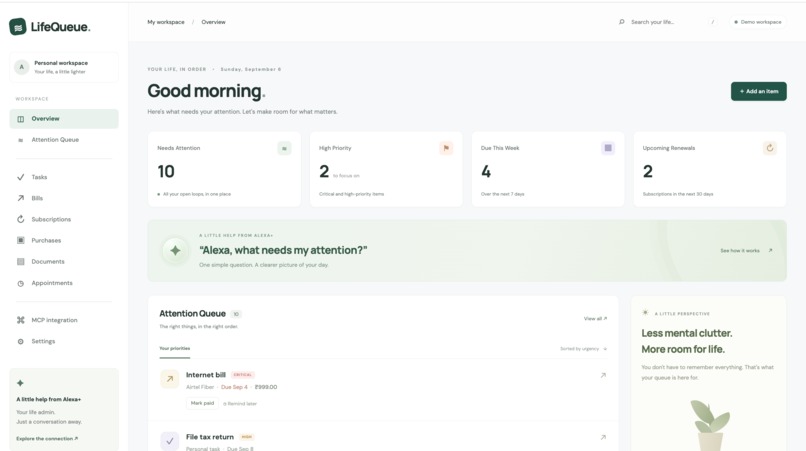The height and width of the screenshot is (451, 806).
Task: Click the High Priority flag icon
Action: click(x=446, y=148)
